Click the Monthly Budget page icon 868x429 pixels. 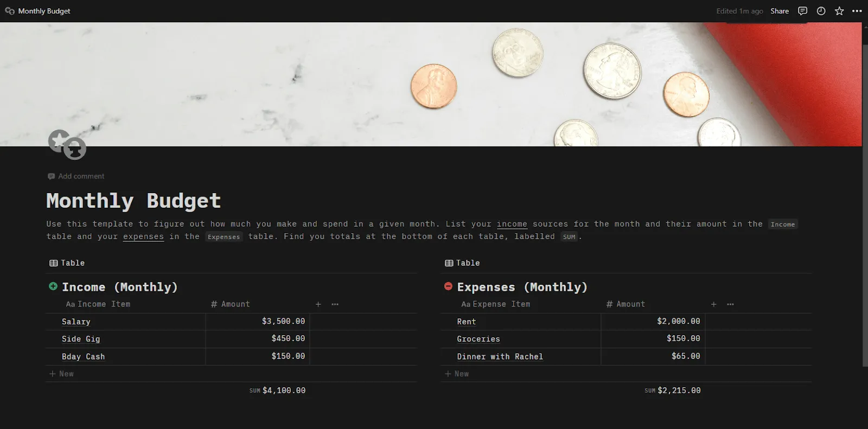coord(67,145)
